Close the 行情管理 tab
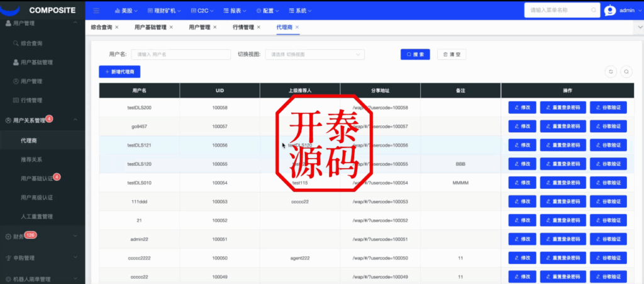The image size is (644, 284). click(x=258, y=27)
